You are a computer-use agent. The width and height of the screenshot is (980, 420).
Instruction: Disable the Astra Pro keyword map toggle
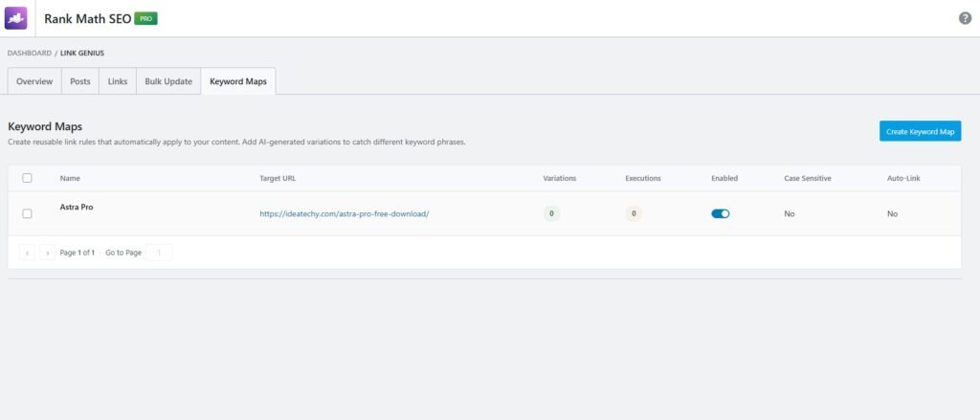click(720, 213)
